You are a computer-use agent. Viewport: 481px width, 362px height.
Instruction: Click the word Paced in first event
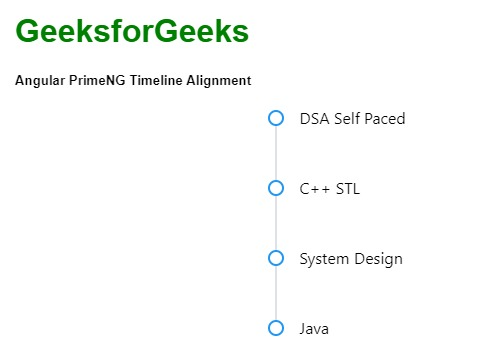384,119
